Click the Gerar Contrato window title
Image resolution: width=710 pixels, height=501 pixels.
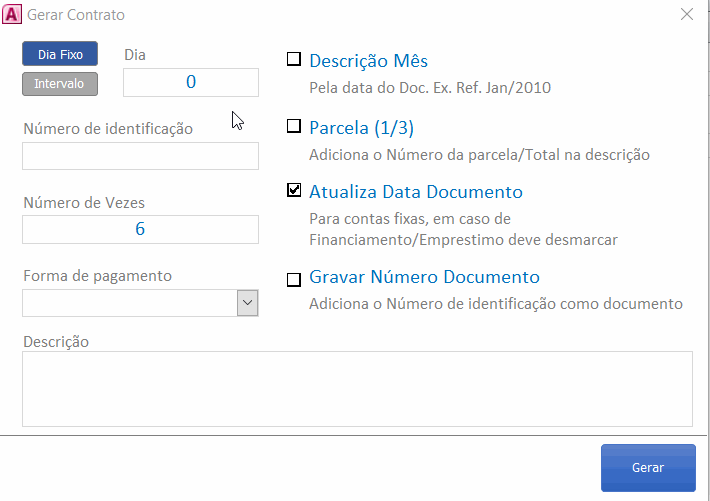tap(76, 15)
